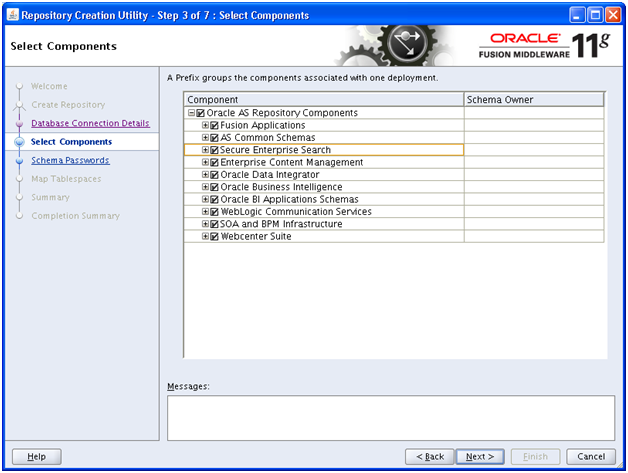Image resolution: width=628 pixels, height=473 pixels.
Task: Close the Repository Creation Utility window
Action: (x=613, y=15)
